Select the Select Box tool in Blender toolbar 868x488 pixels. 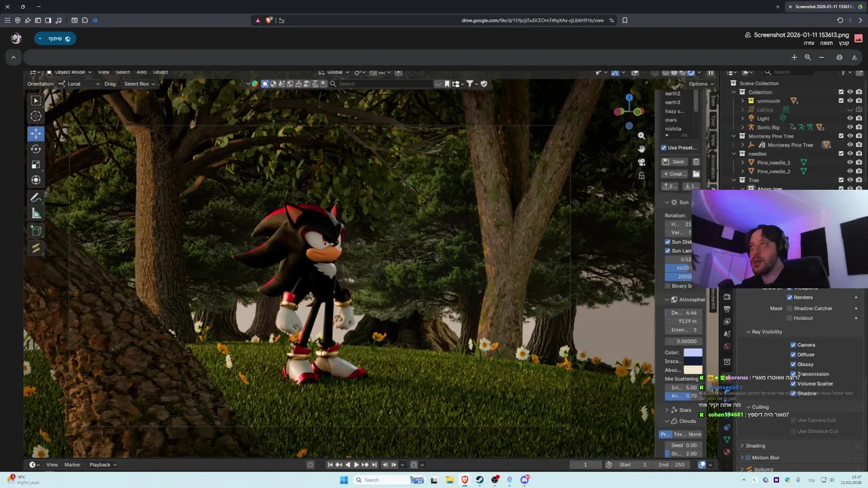(x=36, y=100)
